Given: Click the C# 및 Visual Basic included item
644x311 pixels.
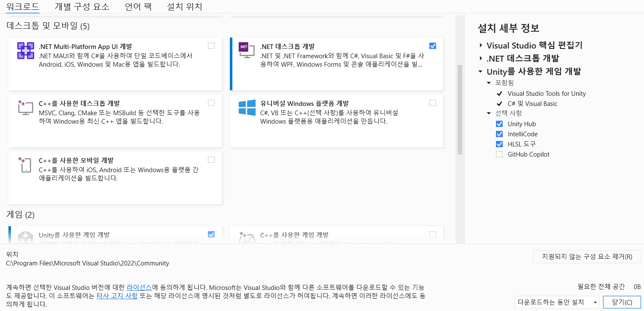Looking at the screenshot, I should click(x=532, y=104).
